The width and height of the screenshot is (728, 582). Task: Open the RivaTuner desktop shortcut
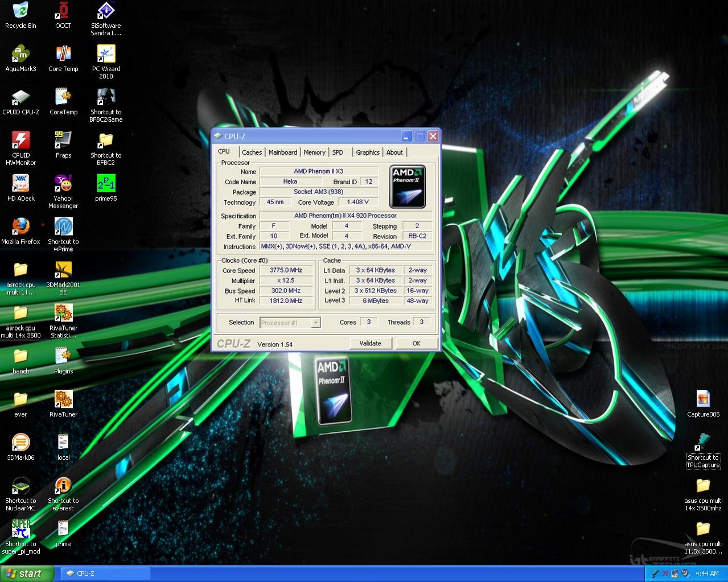63,404
